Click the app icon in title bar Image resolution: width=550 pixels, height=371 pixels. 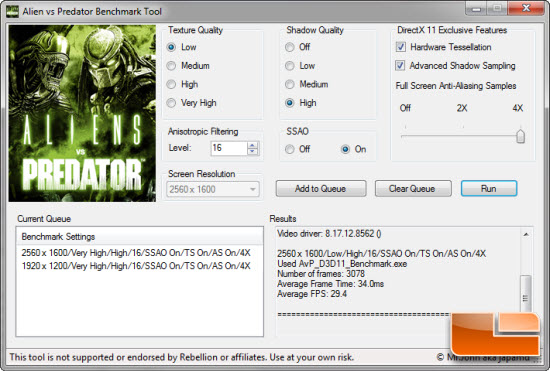(x=12, y=11)
